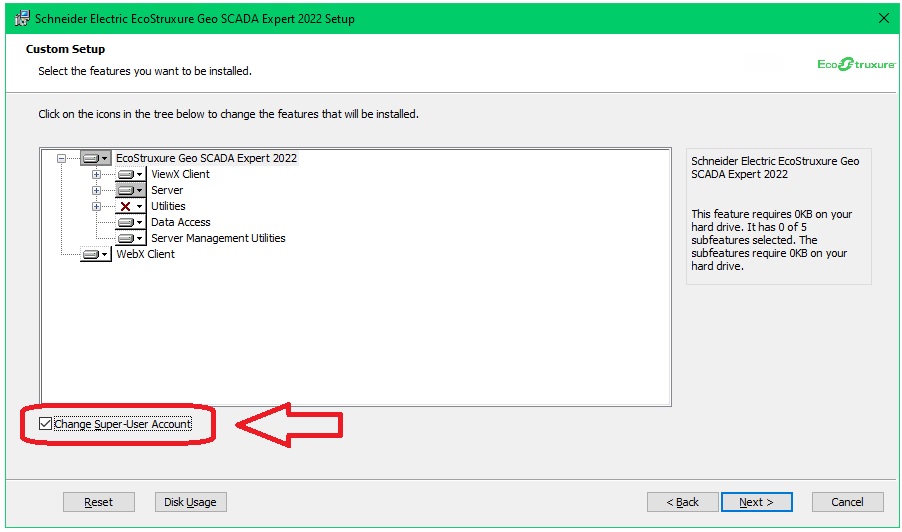Viewport: 902px width, 532px height.
Task: Click the EcoStruxure logo in the header
Action: point(856,64)
